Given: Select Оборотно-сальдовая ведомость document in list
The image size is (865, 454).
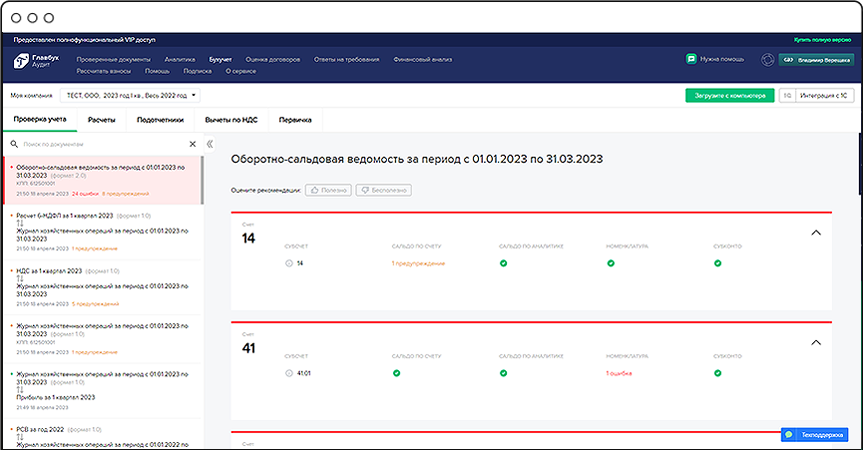Looking at the screenshot, I should (x=103, y=180).
